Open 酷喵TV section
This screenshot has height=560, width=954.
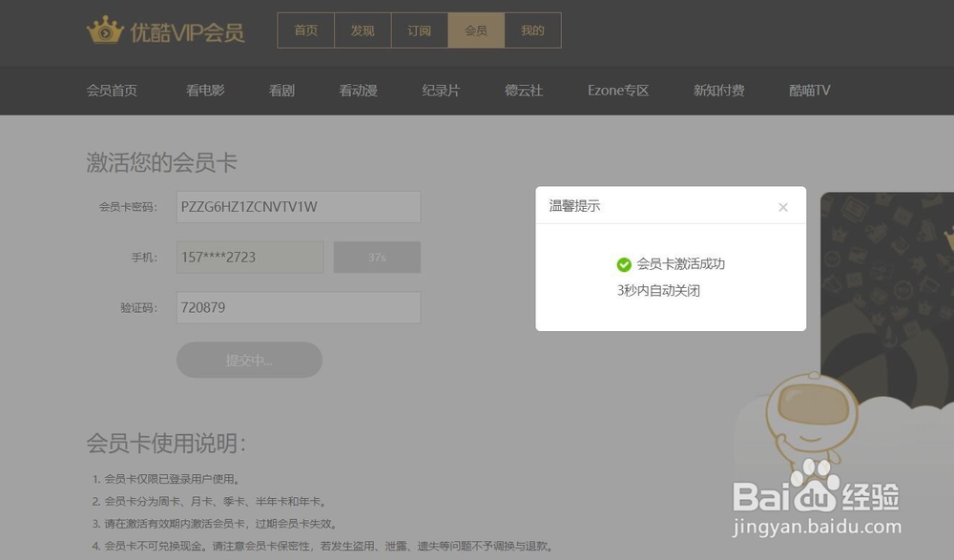click(x=809, y=91)
